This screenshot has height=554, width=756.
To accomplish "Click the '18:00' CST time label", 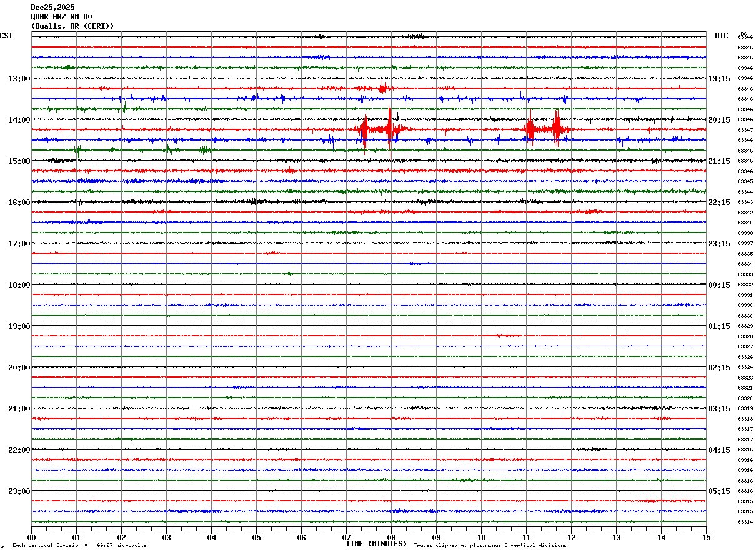I will [19, 285].
